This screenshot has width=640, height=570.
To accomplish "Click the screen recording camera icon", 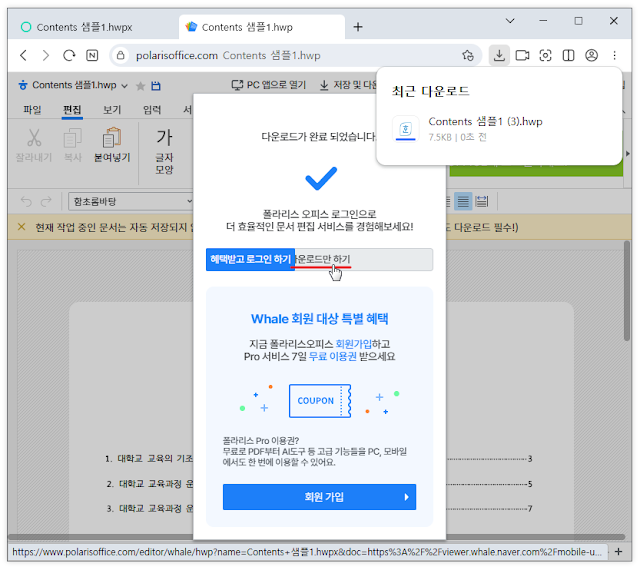I will (x=522, y=55).
